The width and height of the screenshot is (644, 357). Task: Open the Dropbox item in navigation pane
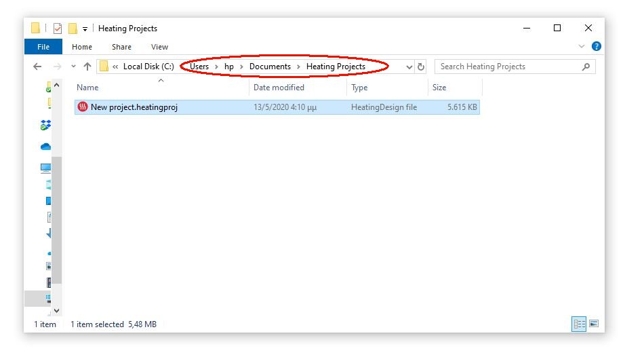point(46,126)
